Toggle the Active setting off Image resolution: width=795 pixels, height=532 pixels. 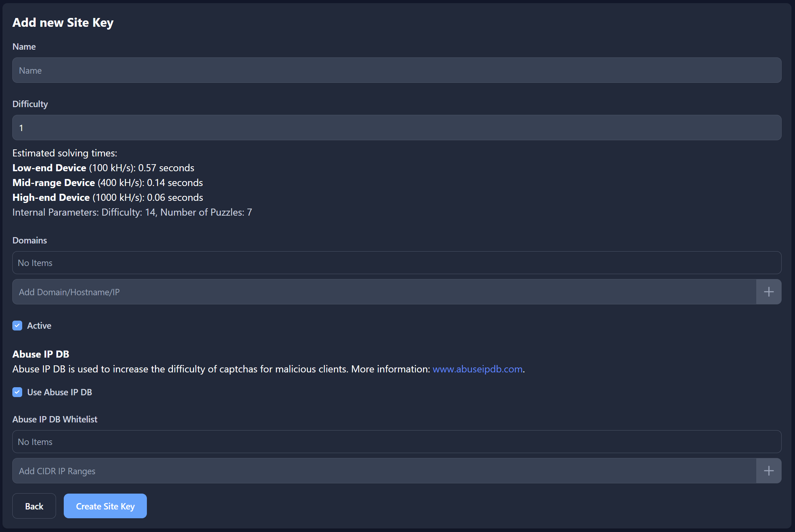pyautogui.click(x=17, y=325)
